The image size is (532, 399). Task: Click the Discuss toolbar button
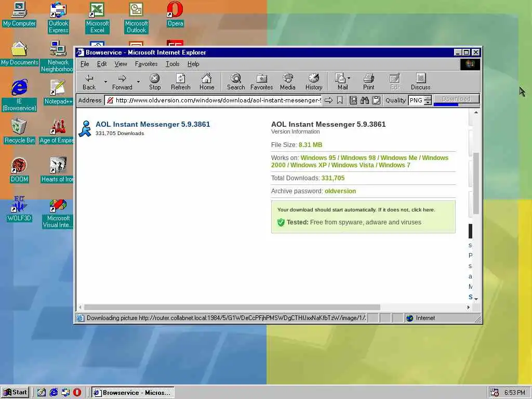[x=420, y=82]
